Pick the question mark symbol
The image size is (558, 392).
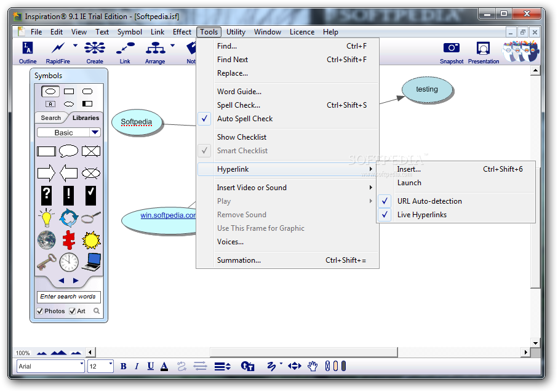[46, 196]
